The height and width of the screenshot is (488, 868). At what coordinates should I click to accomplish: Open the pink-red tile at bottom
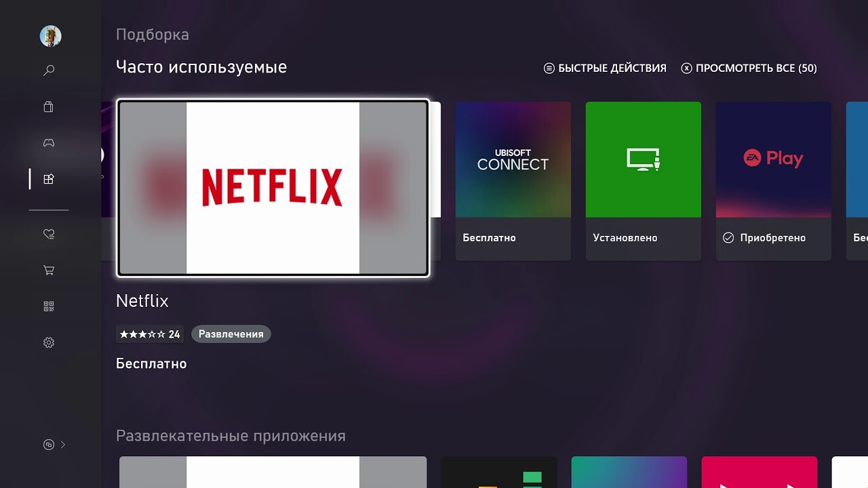[x=759, y=472]
